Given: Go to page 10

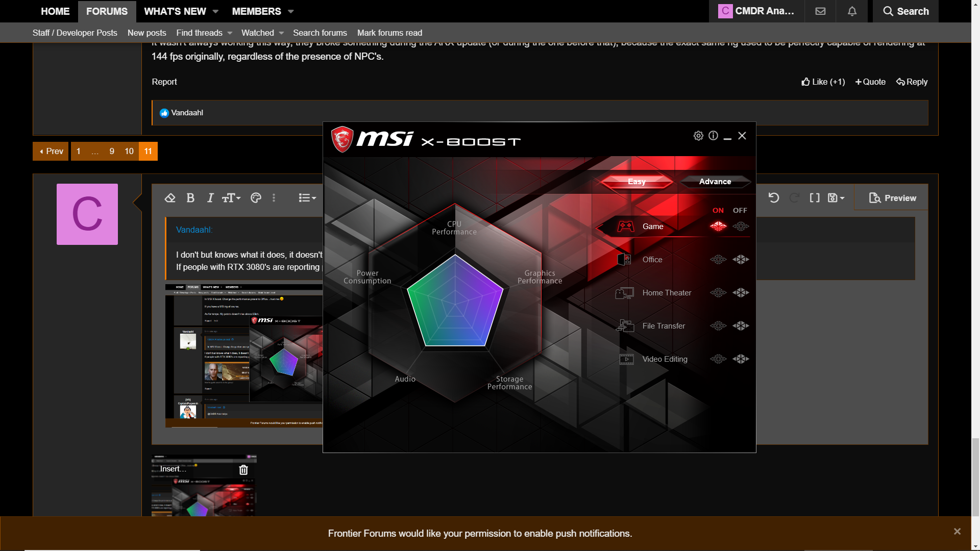Looking at the screenshot, I should 129,152.
